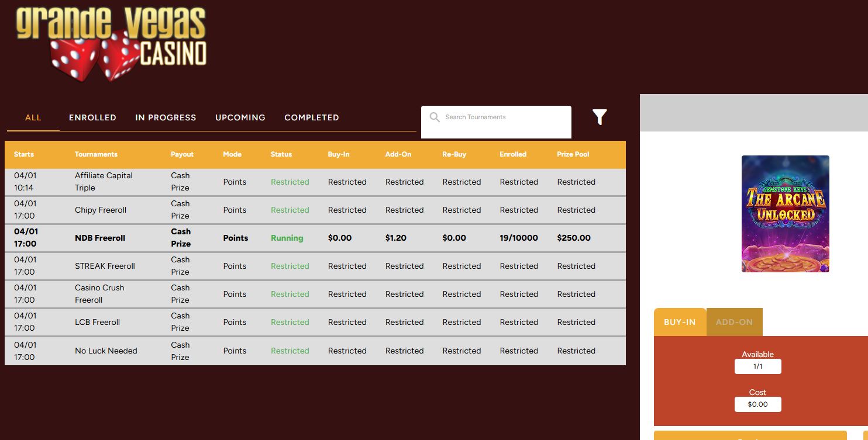Click the green Running status text
Image resolution: width=868 pixels, height=440 pixels.
pos(287,238)
